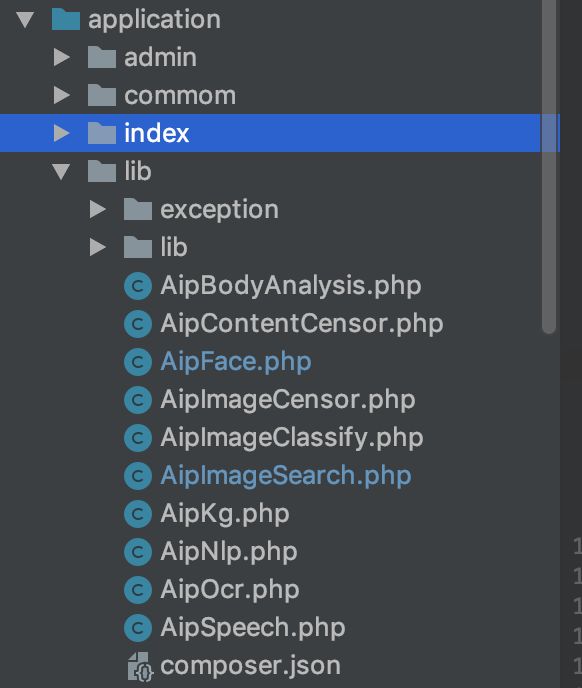582x688 pixels.
Task: Click the AipContentCensor.php class icon
Action: pos(138,324)
